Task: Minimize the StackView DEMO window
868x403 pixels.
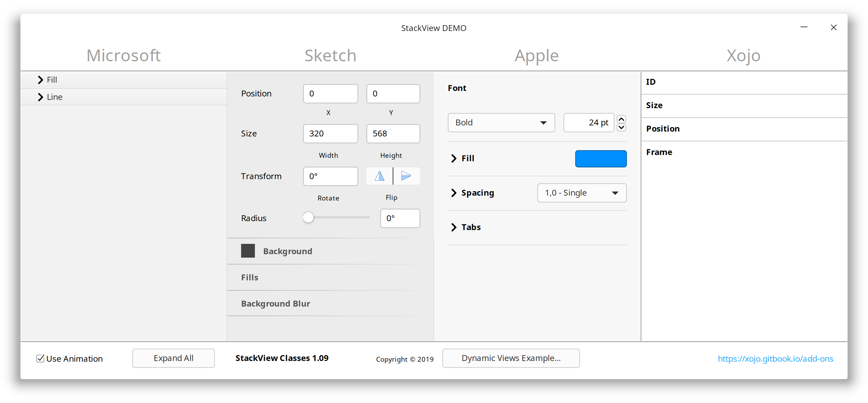Action: click(x=804, y=27)
